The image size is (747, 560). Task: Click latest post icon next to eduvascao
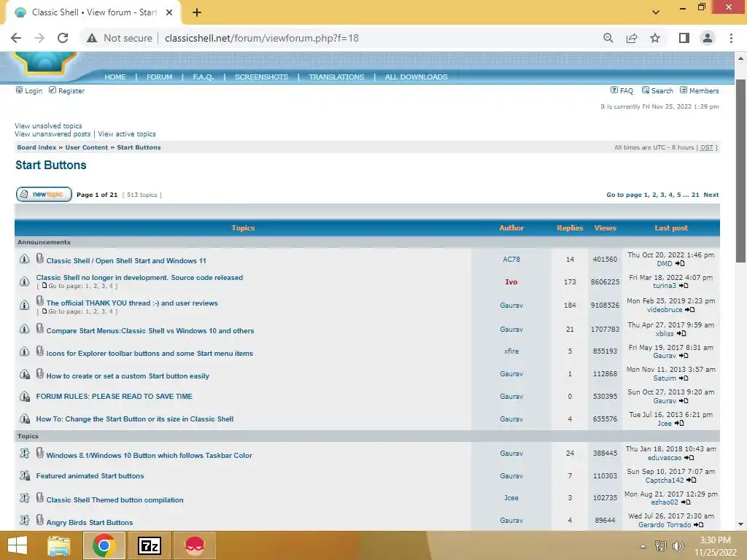(689, 458)
